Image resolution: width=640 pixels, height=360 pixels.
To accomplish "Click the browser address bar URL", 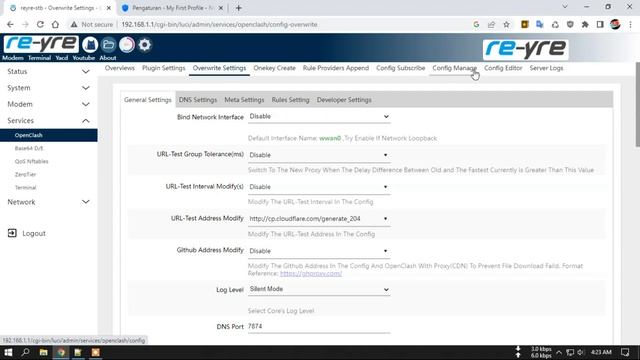I will pos(219,24).
